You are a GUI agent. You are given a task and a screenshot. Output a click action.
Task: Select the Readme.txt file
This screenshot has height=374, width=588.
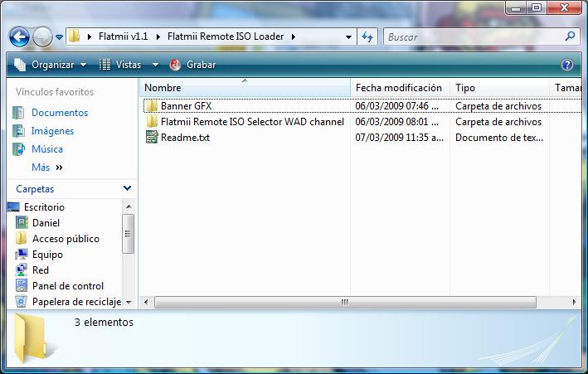click(x=185, y=138)
